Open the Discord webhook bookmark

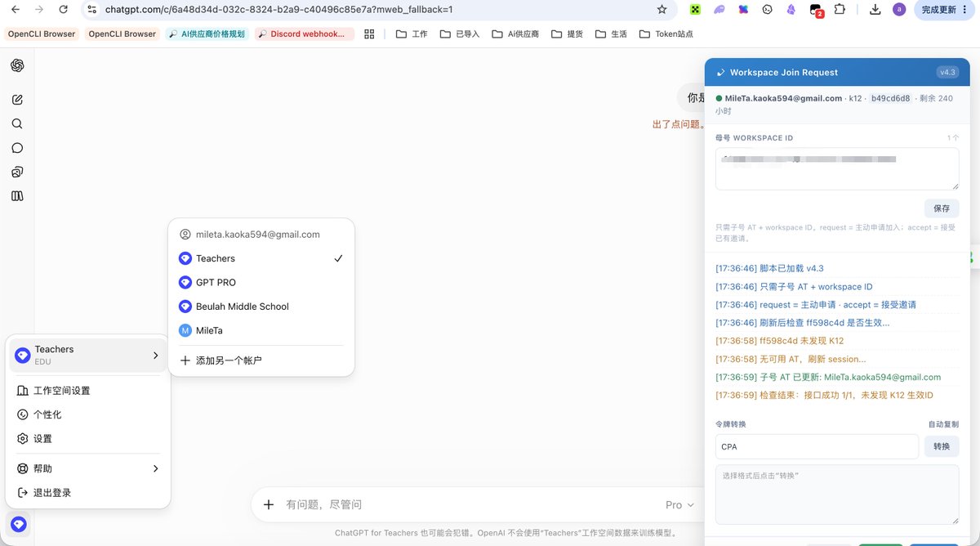point(305,34)
